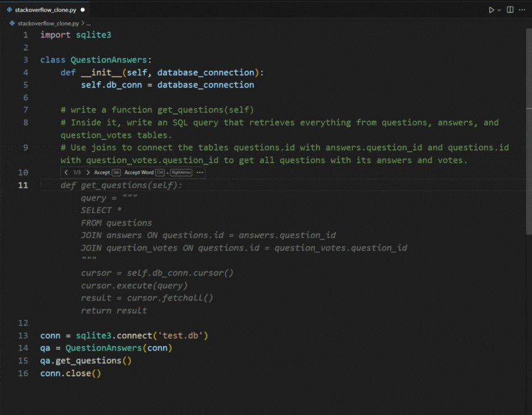Screen dimensions: 532x415
Task: Run the Python file with play button
Action: pyautogui.click(x=491, y=10)
